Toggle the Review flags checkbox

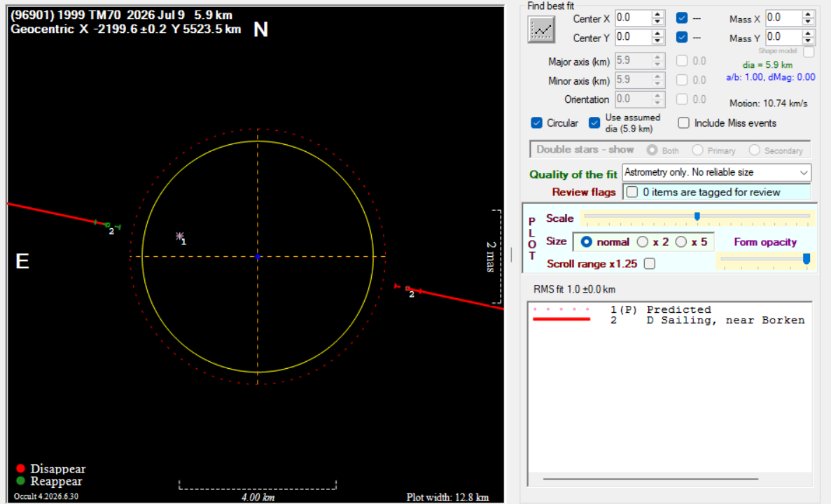click(x=631, y=192)
